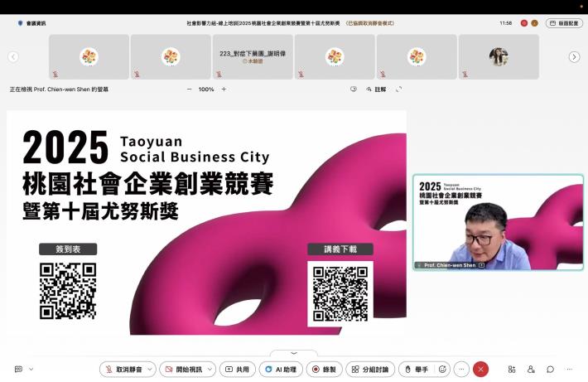Click the meeting title 社會影響力組 text
This screenshot has height=382, width=588.
(x=263, y=23)
